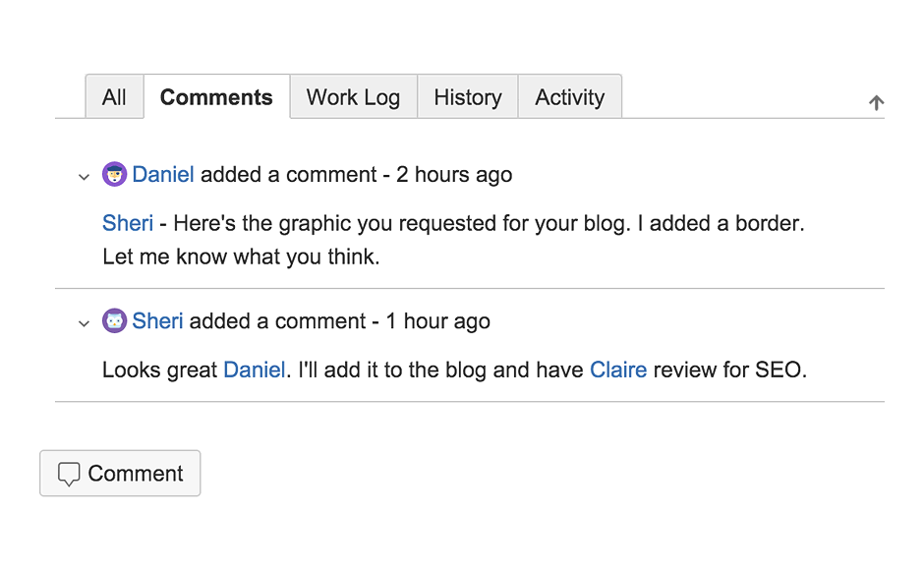Image resolution: width=924 pixels, height=570 pixels.
Task: Click the "2 hours ago" timestamp
Action: [454, 175]
